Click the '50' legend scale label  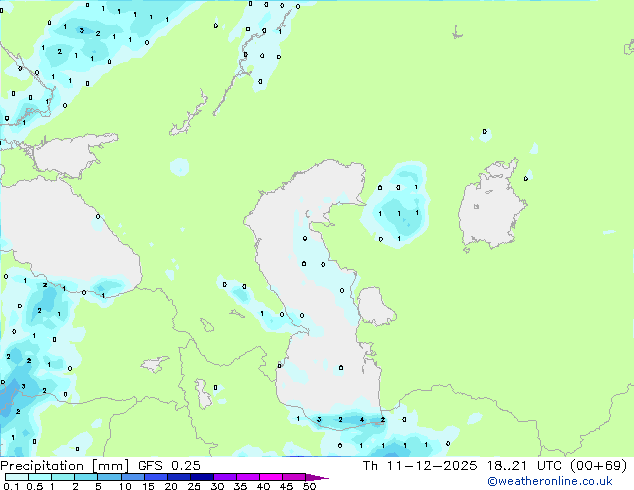tap(309, 486)
